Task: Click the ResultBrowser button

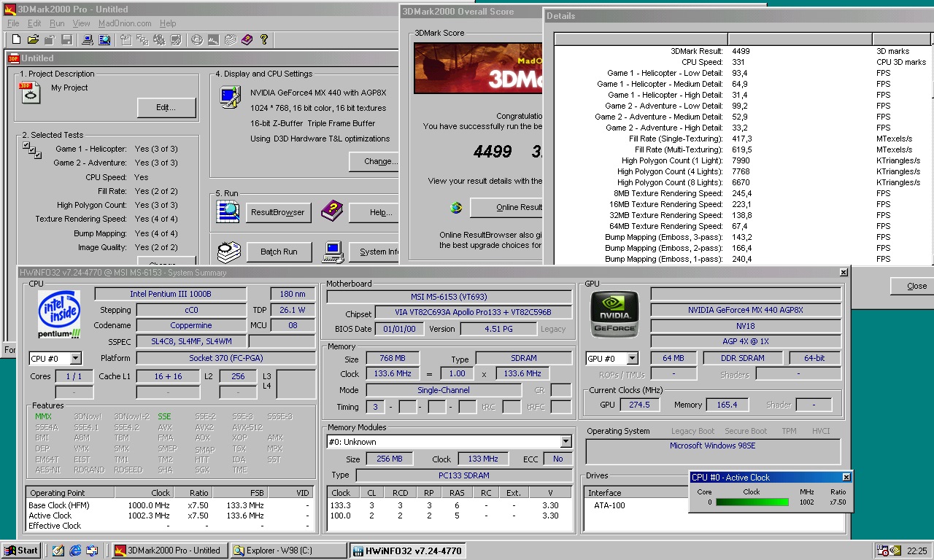Action: tap(278, 212)
